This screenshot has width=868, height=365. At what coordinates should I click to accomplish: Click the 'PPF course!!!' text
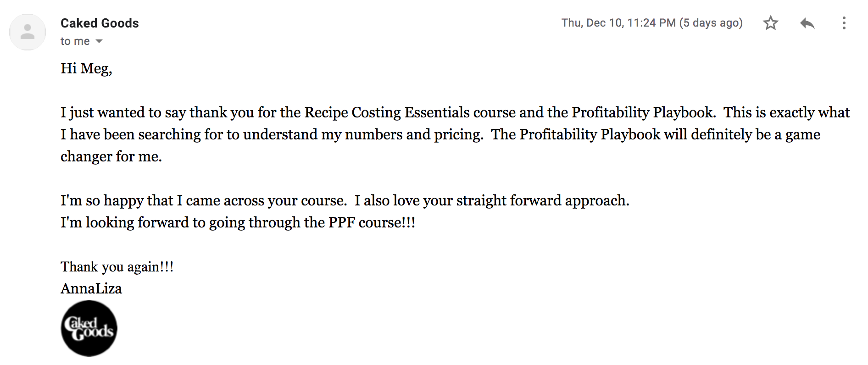(x=372, y=223)
